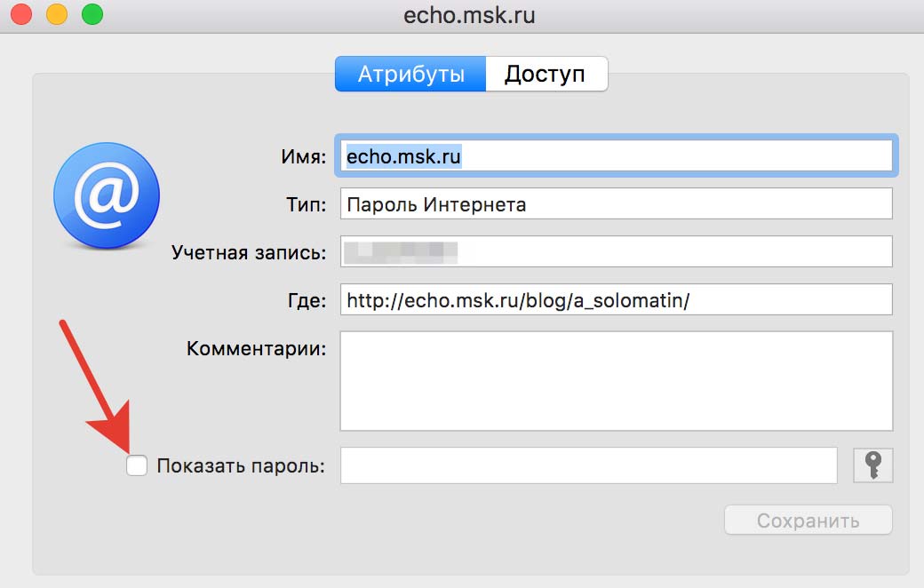Click the password field beside Показать пароль
924x588 pixels.
tap(588, 465)
